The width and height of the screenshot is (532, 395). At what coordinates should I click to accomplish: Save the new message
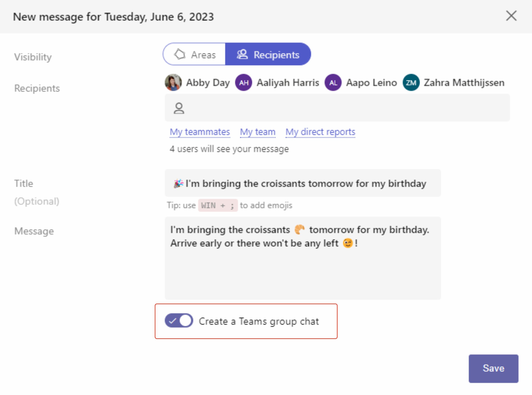pyautogui.click(x=493, y=368)
